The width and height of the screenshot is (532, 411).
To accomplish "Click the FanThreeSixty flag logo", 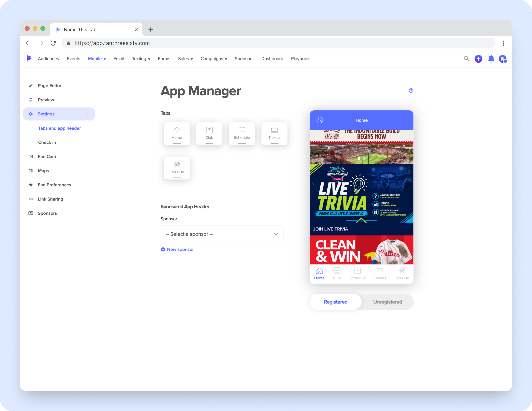I will (29, 58).
